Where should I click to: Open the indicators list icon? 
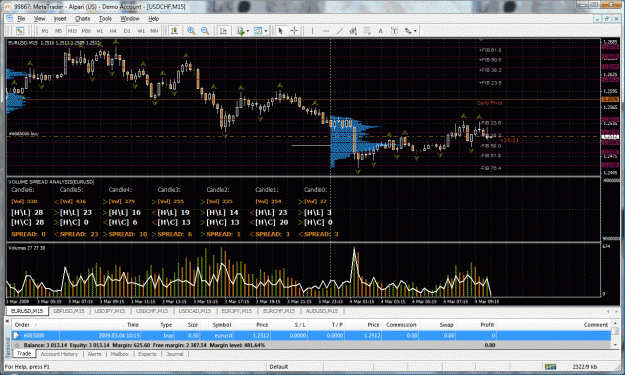[x=240, y=31]
